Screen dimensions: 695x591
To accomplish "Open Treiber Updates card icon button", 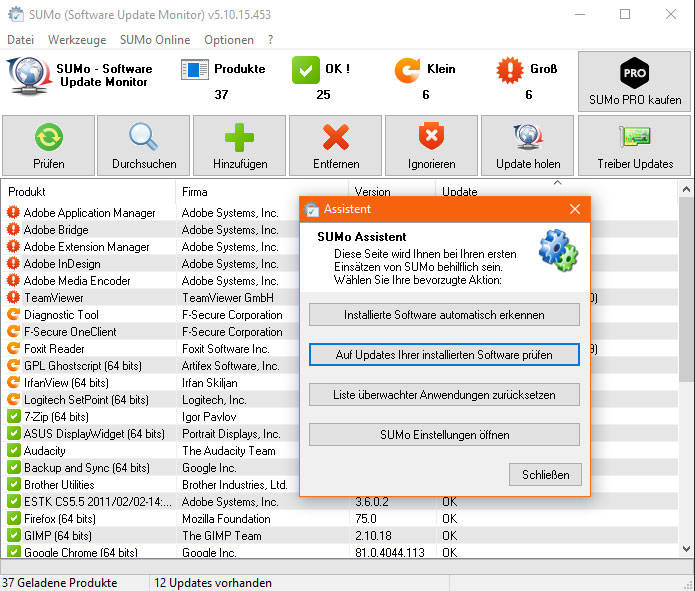I will pos(635,146).
